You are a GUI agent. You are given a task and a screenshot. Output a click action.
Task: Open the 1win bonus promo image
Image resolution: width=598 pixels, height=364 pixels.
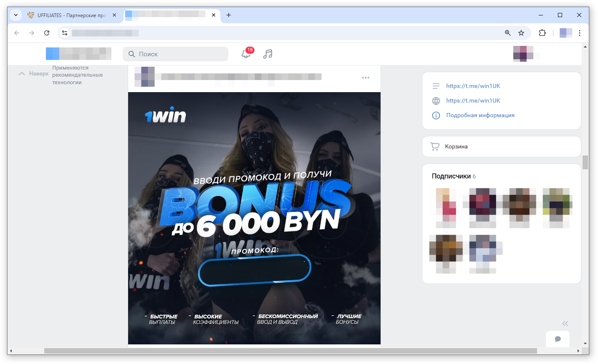(254, 218)
